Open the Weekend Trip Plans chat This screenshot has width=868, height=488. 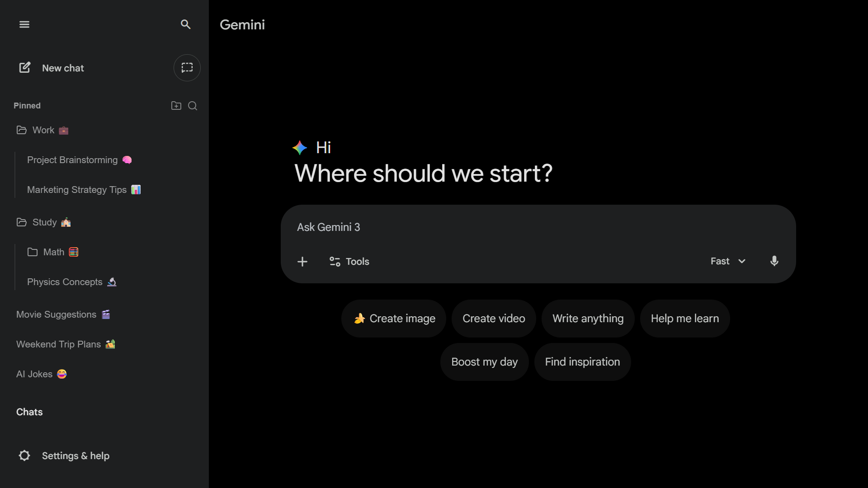pos(66,344)
